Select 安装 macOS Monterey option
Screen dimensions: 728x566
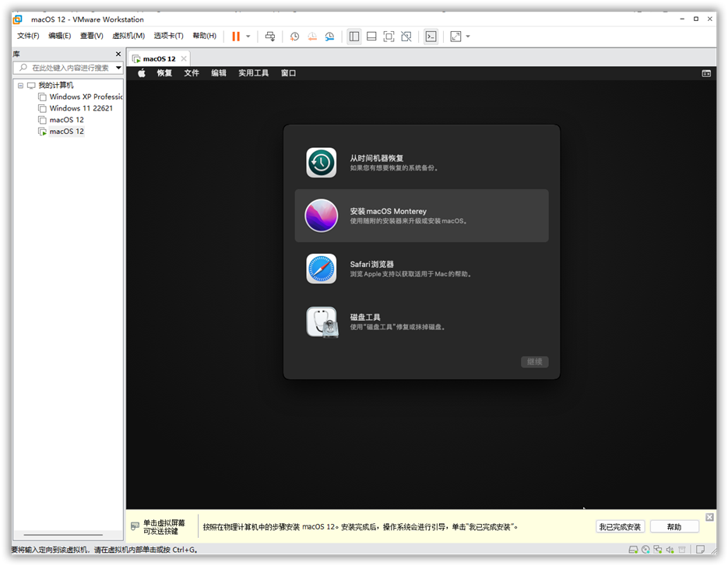coord(421,216)
